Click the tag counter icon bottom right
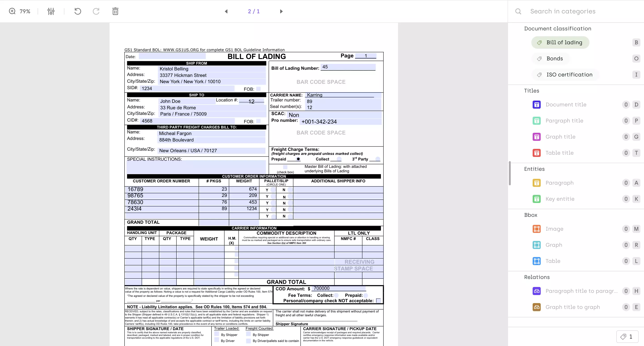This screenshot has width=644, height=346. pyautogui.click(x=623, y=337)
